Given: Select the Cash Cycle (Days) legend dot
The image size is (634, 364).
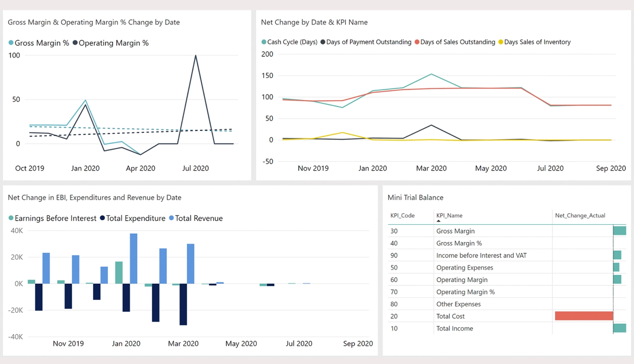Looking at the screenshot, I should click(264, 42).
